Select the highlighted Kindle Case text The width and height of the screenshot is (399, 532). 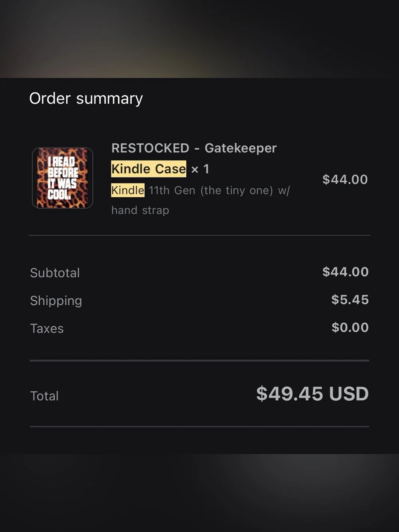point(148,169)
